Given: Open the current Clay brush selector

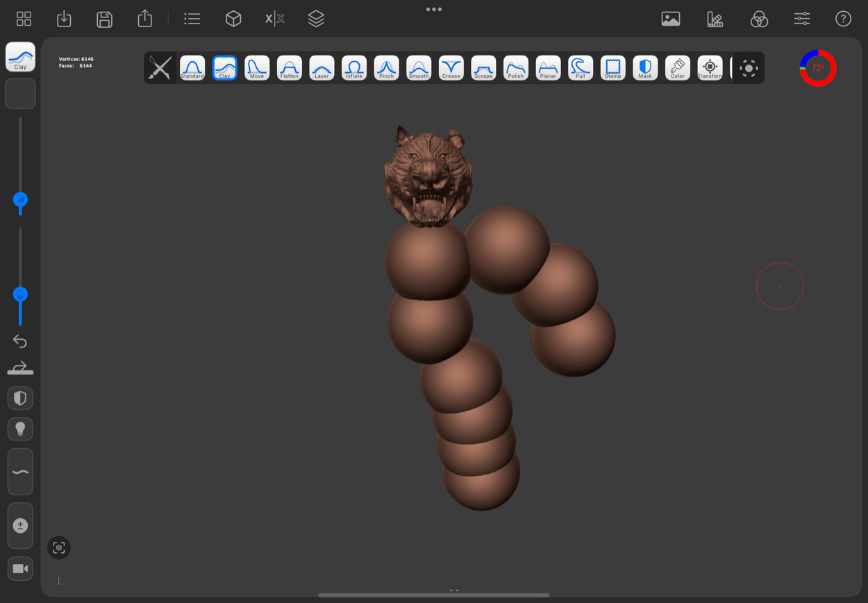Looking at the screenshot, I should (x=20, y=57).
